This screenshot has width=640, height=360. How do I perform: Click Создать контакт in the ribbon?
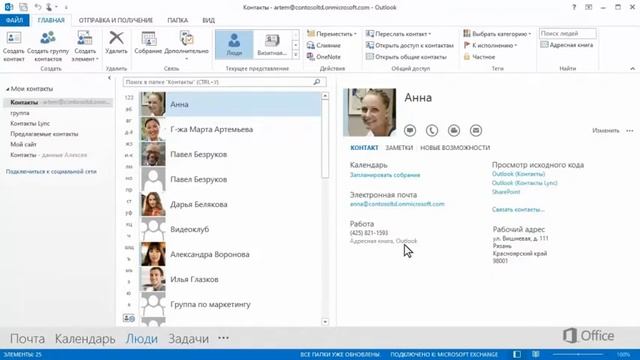click(x=14, y=46)
